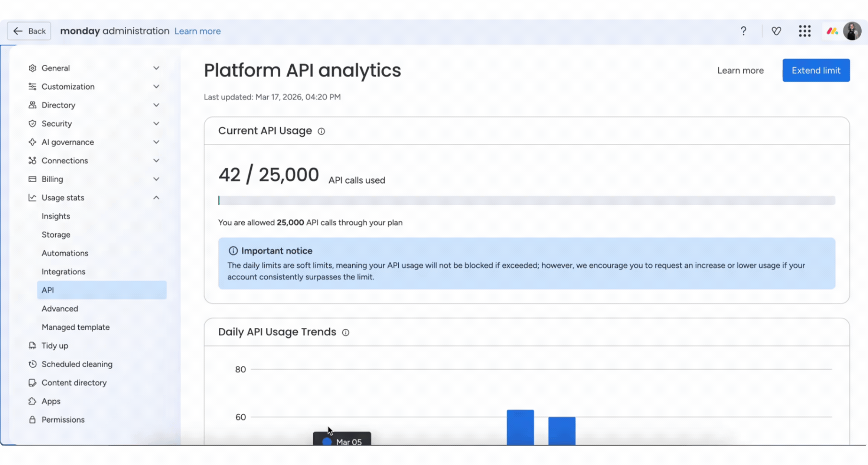Click Learn more link beside monday administration

coord(198,31)
